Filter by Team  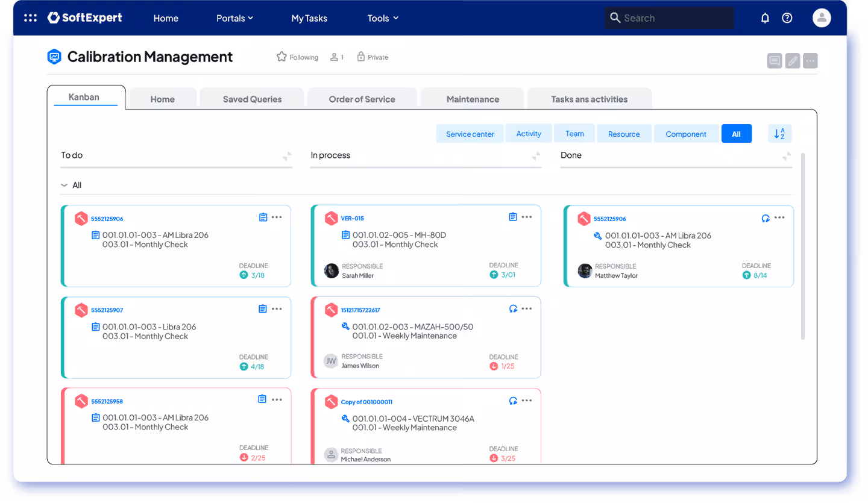pos(574,134)
